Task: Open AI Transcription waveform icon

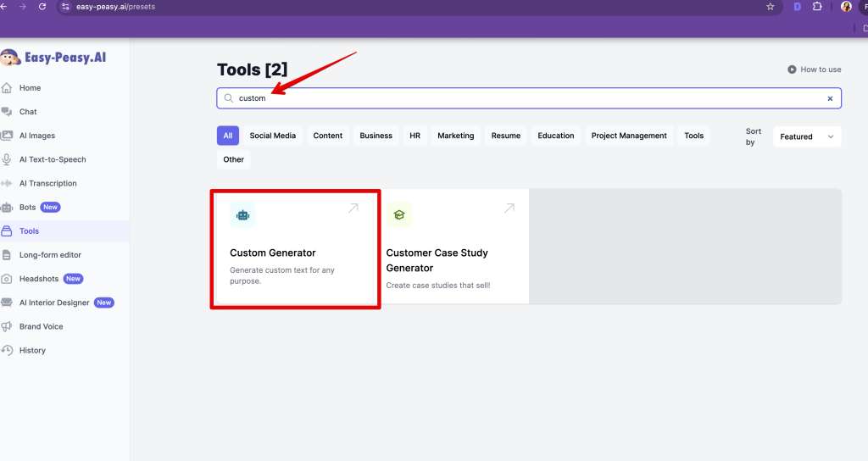Action: tap(7, 183)
